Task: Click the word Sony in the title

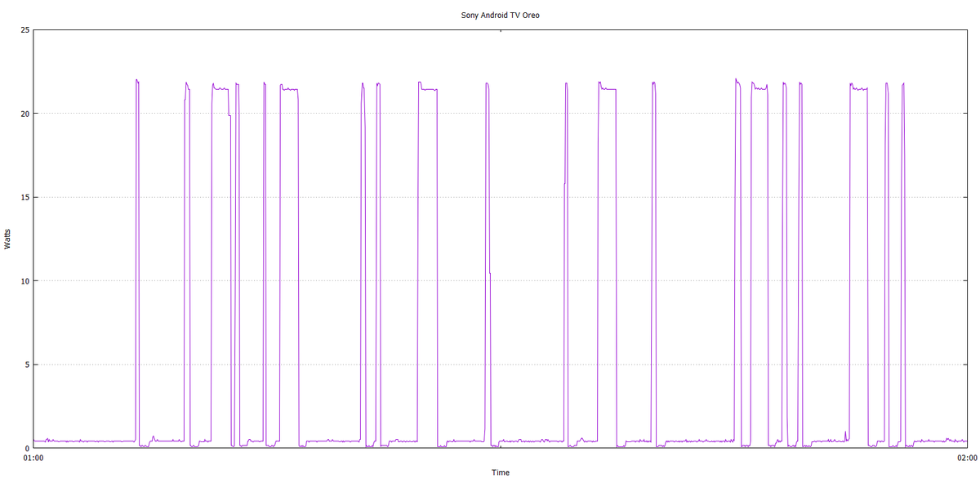Action: 470,15
